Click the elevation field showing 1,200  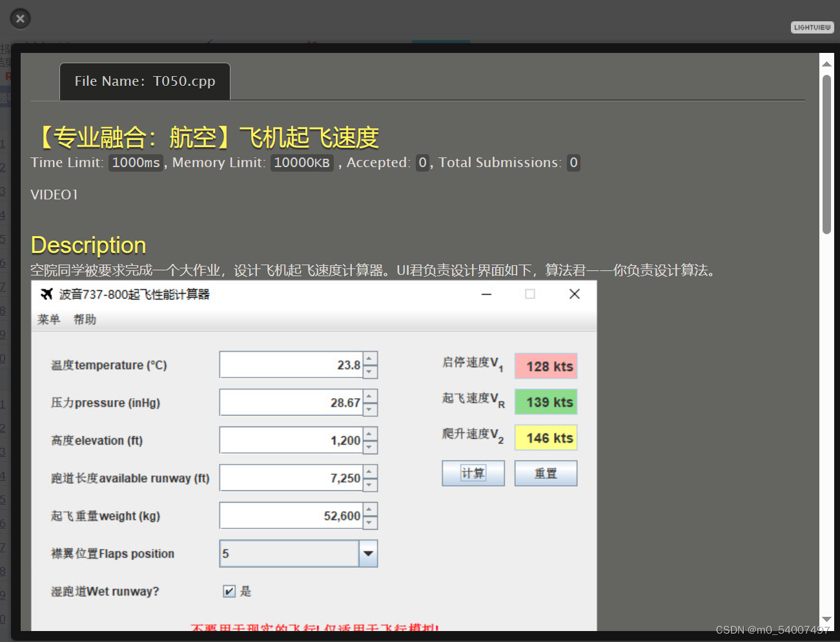[291, 441]
